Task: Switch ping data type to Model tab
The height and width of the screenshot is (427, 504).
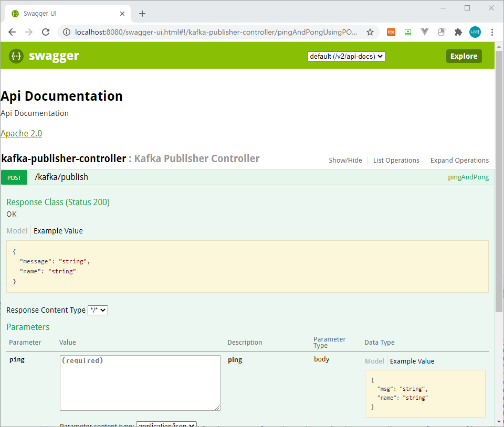Action: pos(374,361)
